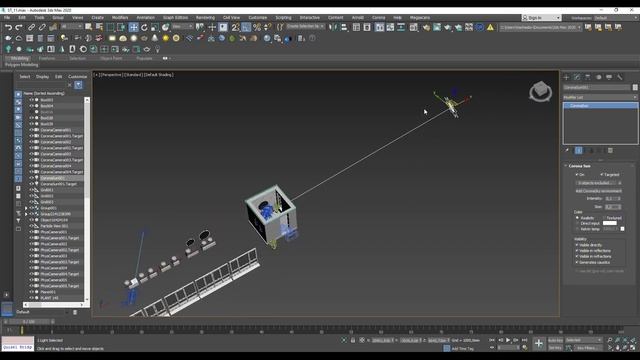
Task: Open the File menu
Action: tap(7, 18)
